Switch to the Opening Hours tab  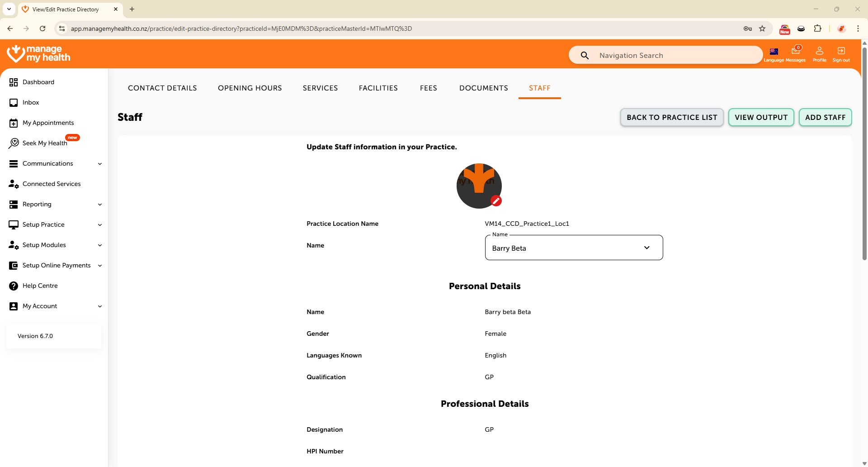pyautogui.click(x=250, y=88)
